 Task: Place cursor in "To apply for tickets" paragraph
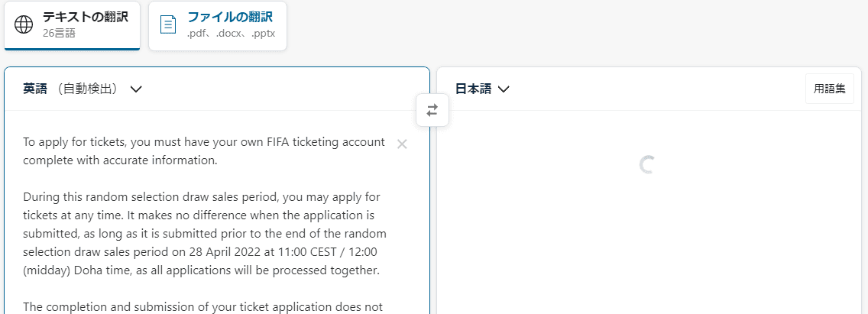click(x=204, y=151)
